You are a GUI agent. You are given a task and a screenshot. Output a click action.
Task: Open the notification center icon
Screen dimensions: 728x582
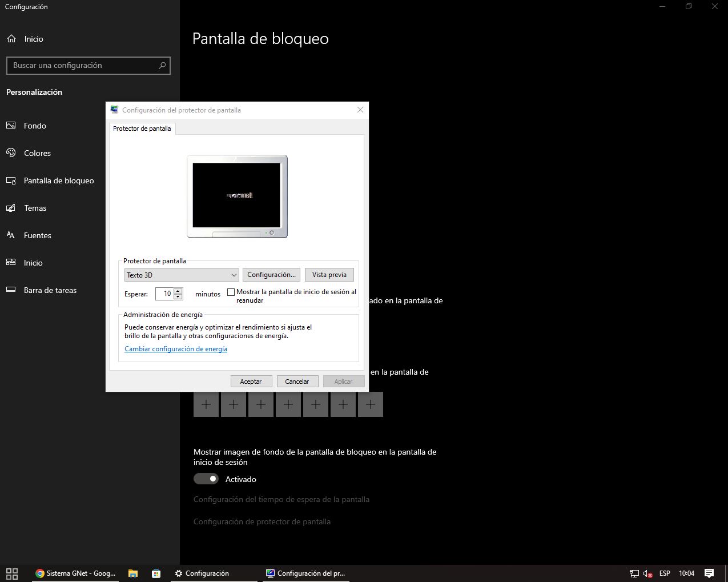tap(709, 573)
